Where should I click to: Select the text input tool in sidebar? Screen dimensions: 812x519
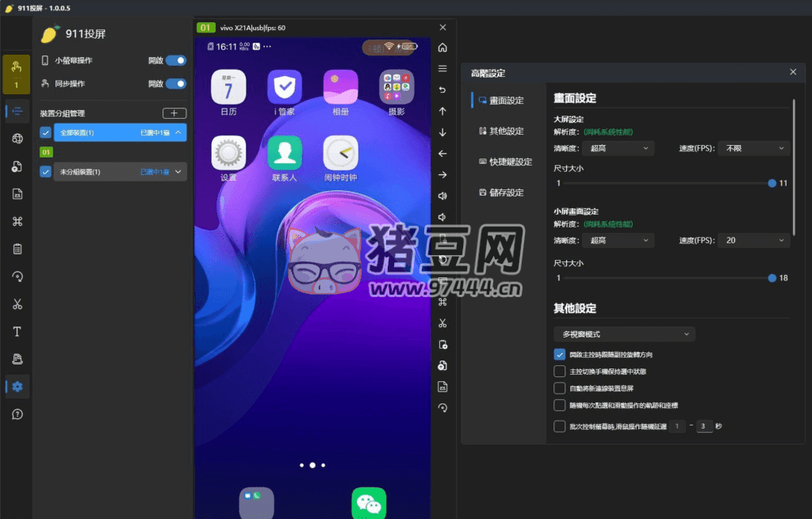[16, 331]
